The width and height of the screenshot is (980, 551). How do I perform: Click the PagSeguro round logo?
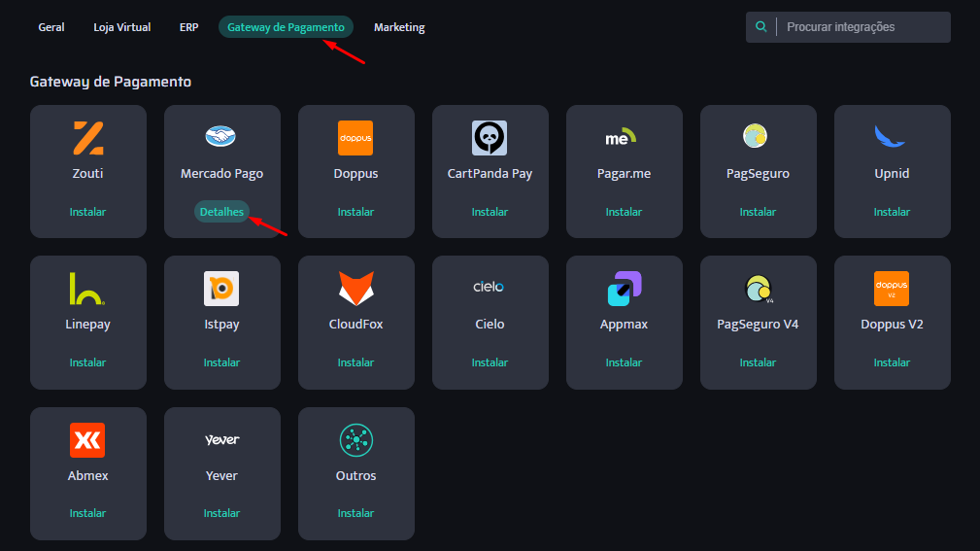(x=755, y=136)
